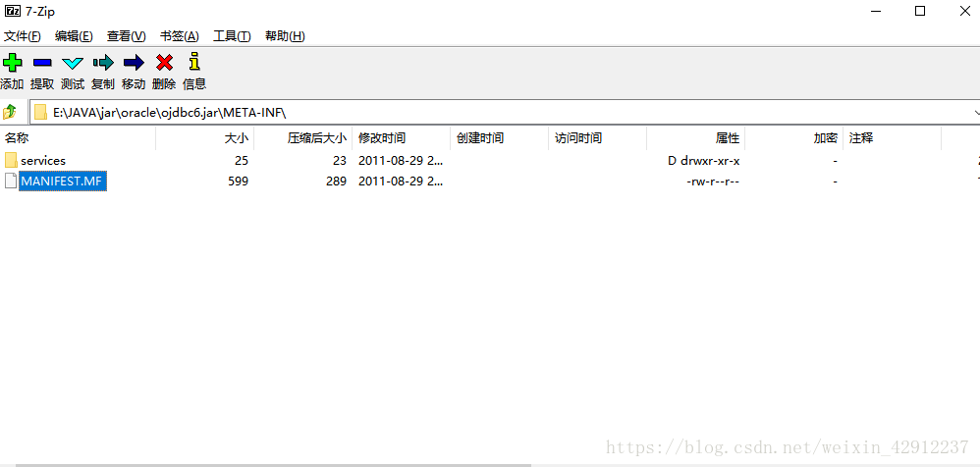Click the 7-Zip title bar app icon
980x467 pixels.
coord(12,11)
